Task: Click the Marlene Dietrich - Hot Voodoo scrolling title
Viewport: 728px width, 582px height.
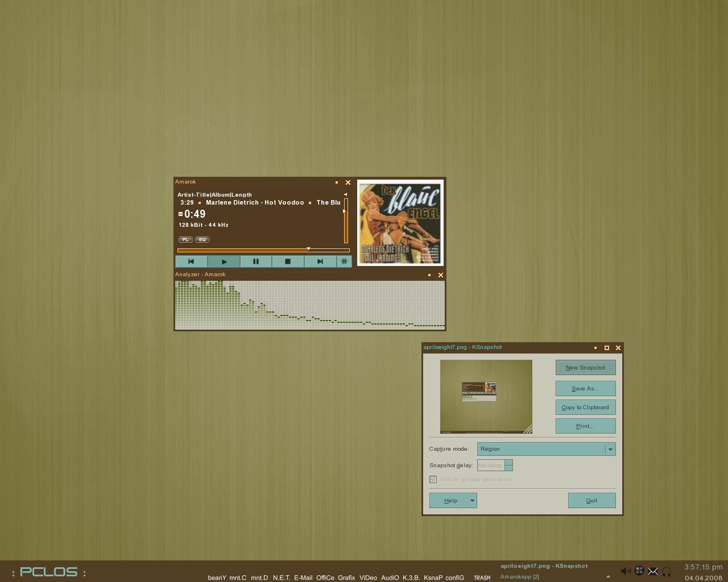Action: [x=255, y=202]
